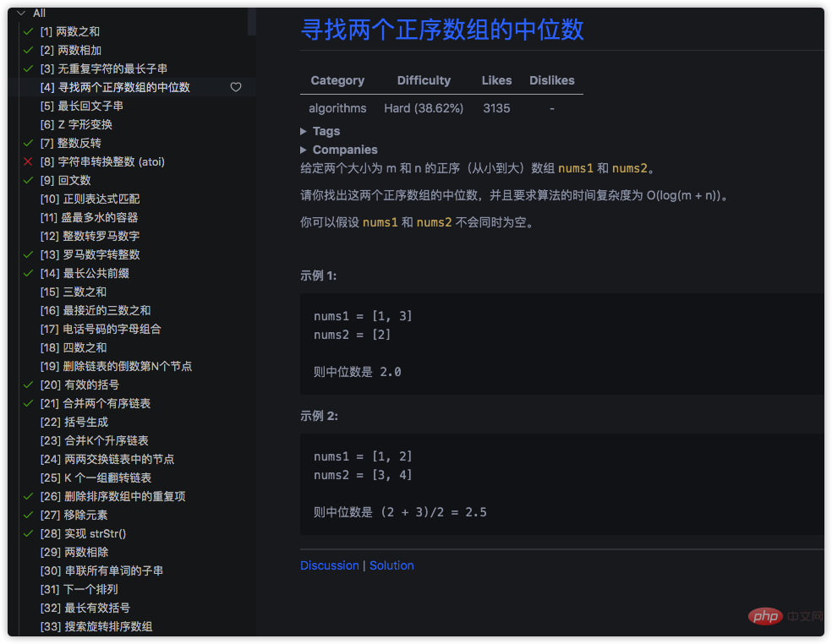Select problem [33] 搜索旋转排序数组

[x=96, y=626]
